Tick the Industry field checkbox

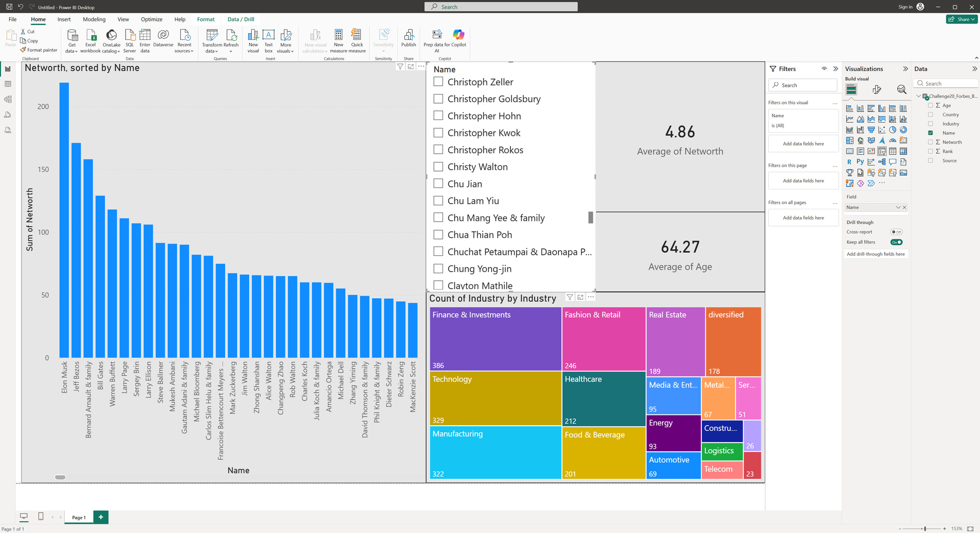930,124
